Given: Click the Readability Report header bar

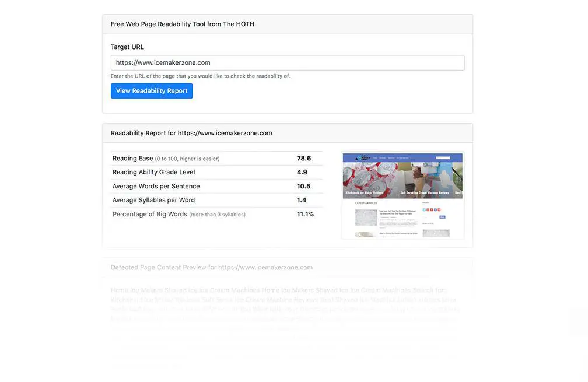Looking at the screenshot, I should pos(191,132).
